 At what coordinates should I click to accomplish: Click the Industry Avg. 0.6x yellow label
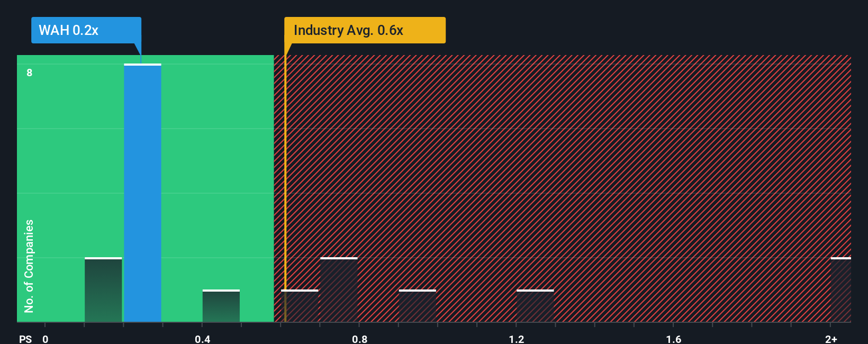tap(365, 30)
